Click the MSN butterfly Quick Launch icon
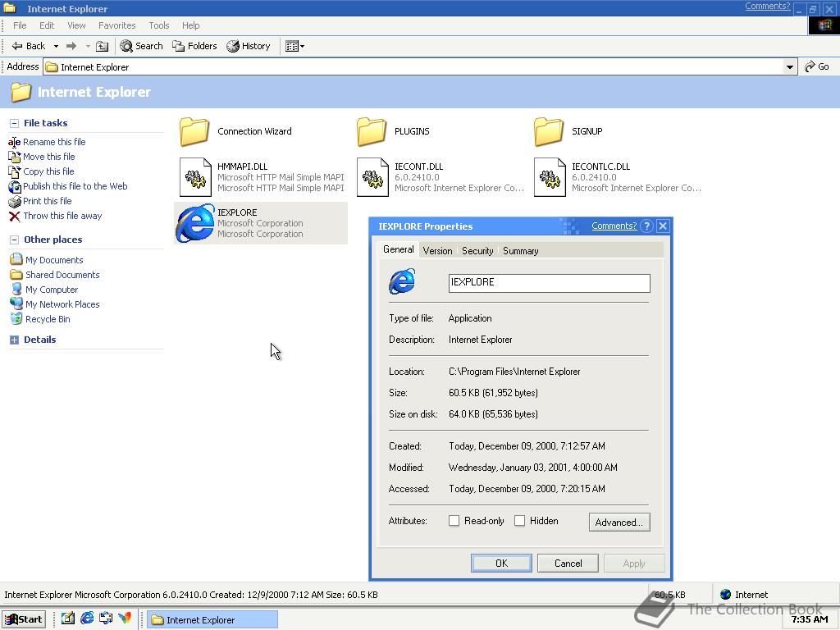The width and height of the screenshot is (840, 630). pos(125,619)
